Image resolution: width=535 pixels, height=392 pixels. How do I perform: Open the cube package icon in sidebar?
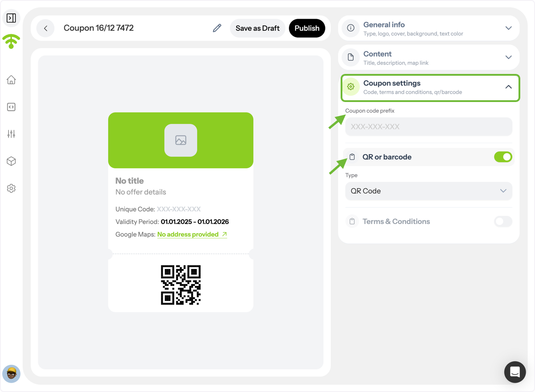(11, 161)
